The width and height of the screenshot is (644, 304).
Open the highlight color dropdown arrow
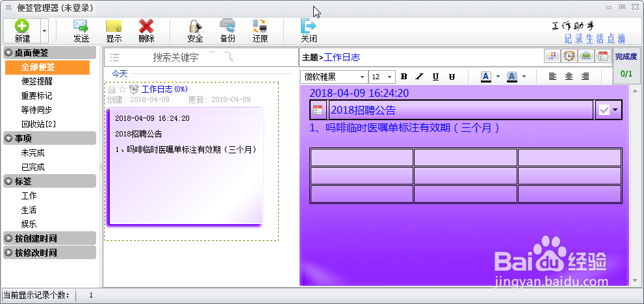tap(524, 77)
